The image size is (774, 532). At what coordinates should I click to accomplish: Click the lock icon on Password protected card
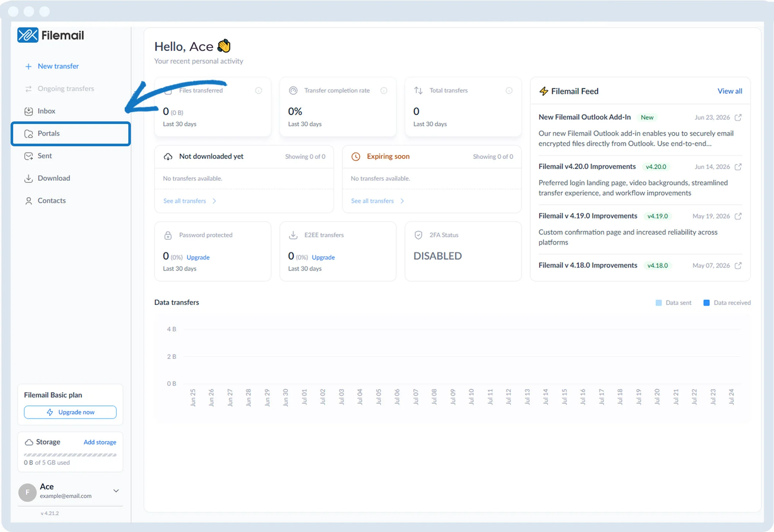click(168, 235)
